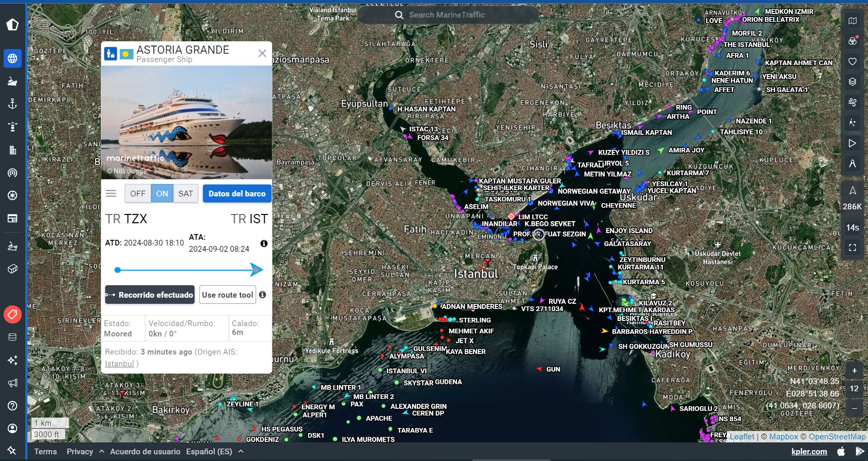Switch vessel toggle to SAT
Image resolution: width=868 pixels, height=461 pixels.
coord(186,194)
